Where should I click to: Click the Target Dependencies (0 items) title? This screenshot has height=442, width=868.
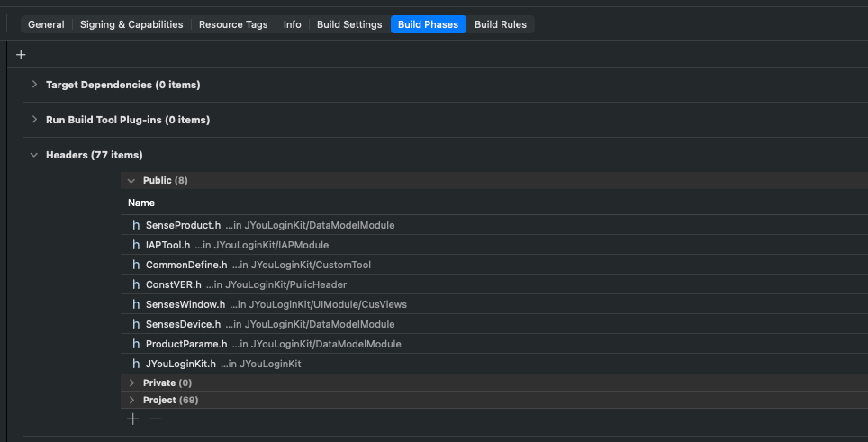click(122, 85)
